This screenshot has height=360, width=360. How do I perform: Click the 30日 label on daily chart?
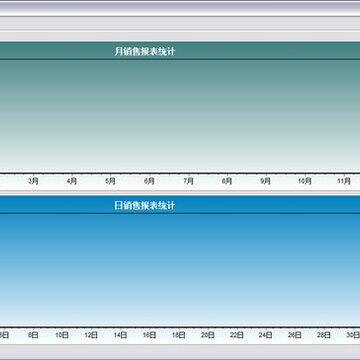click(353, 335)
